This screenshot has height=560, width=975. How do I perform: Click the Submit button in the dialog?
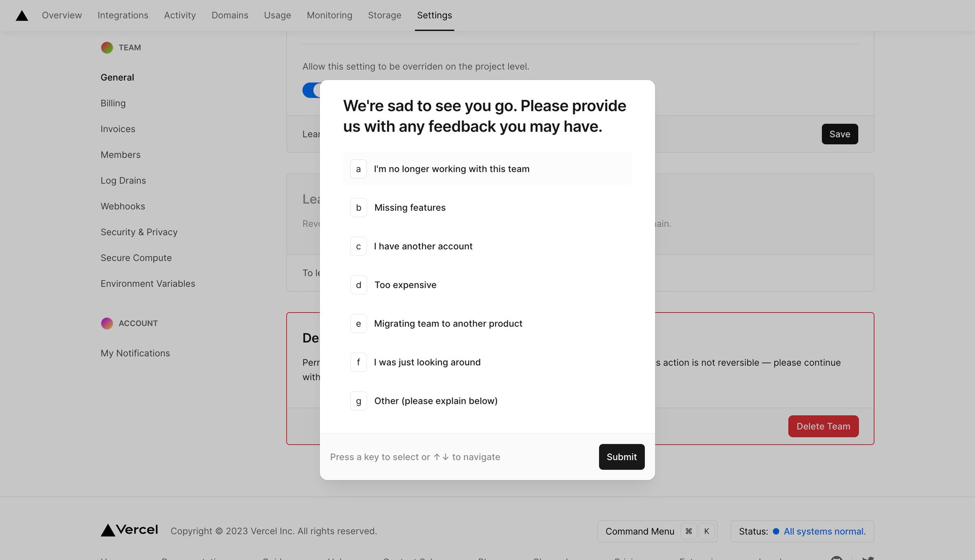point(621,457)
